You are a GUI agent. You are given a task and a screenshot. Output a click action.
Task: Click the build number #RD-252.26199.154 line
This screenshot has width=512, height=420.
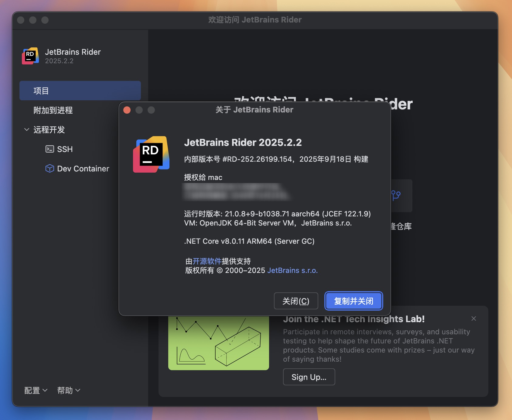pyautogui.click(x=276, y=159)
